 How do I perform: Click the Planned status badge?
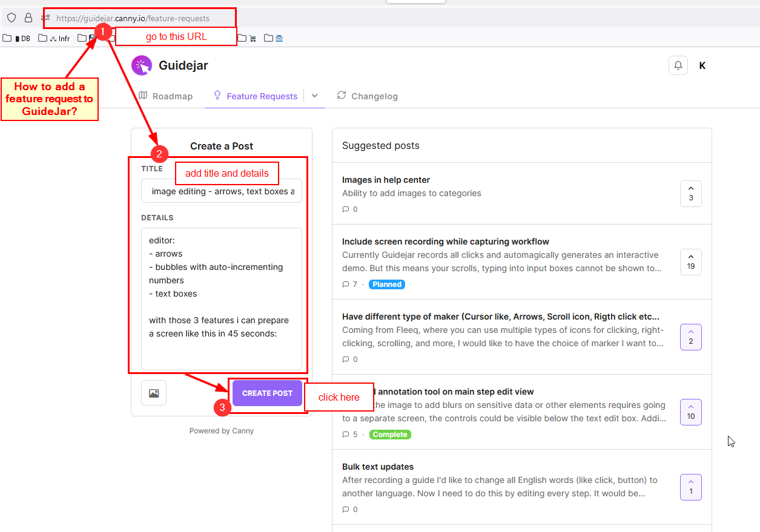[387, 284]
